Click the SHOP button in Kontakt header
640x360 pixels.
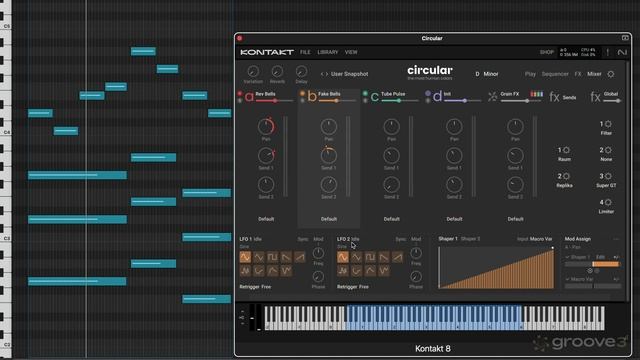coord(547,52)
